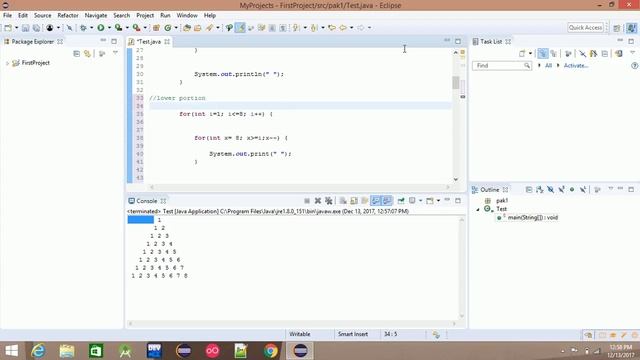Open Outline View Menu dropdown triangle
Screen dimensions: 640x360
[611, 189]
